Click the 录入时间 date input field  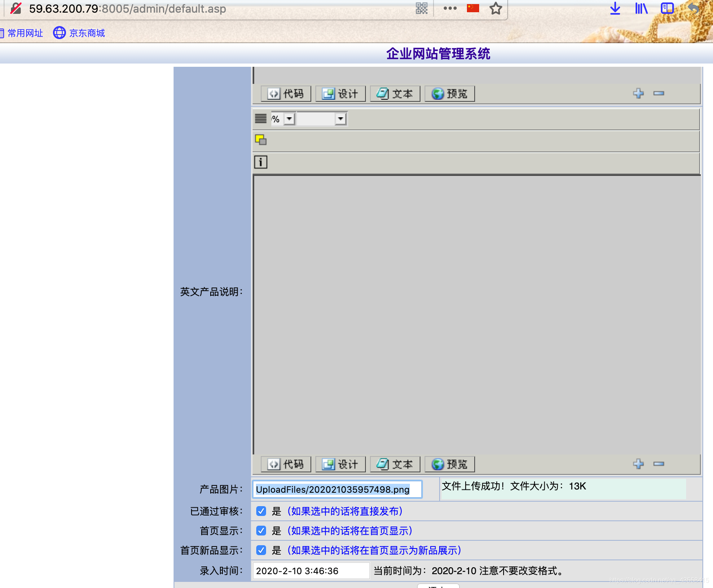311,571
